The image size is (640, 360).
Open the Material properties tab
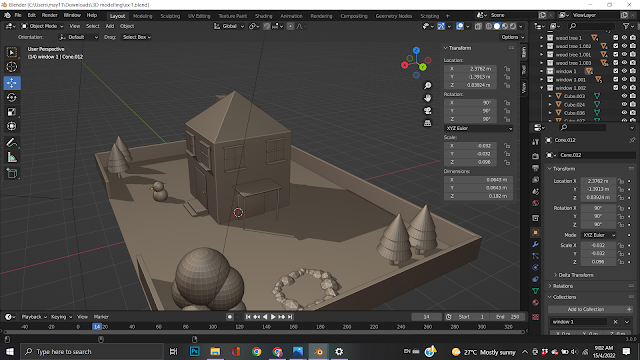pyautogui.click(x=535, y=302)
